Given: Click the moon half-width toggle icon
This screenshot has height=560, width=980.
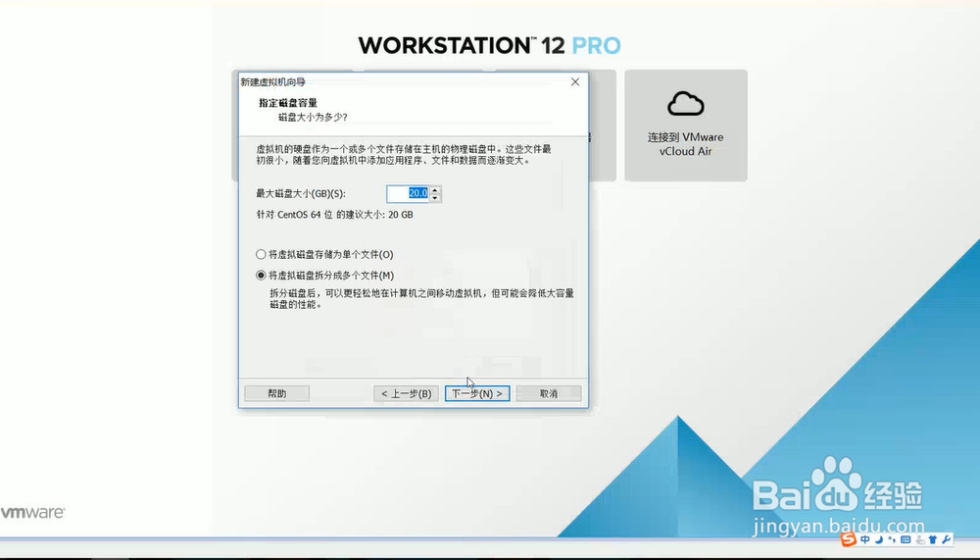Looking at the screenshot, I should tap(879, 539).
